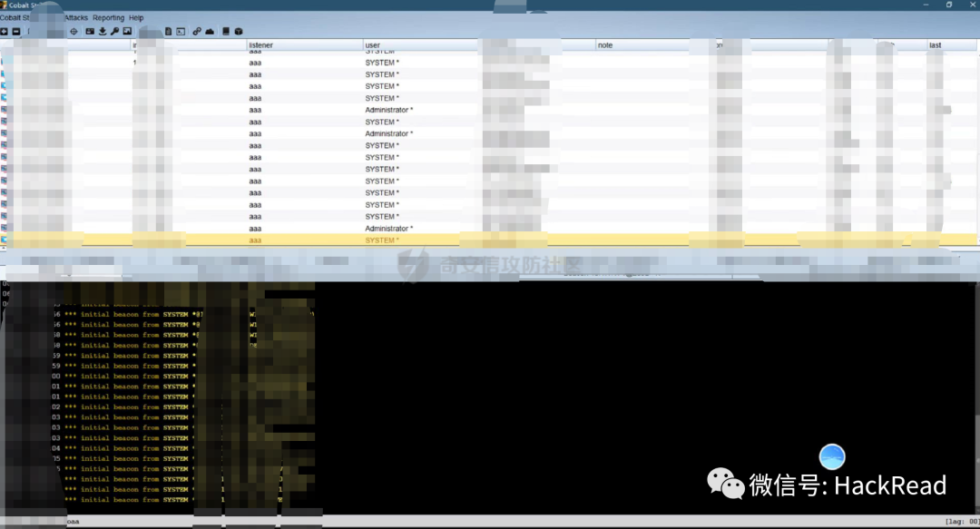The width and height of the screenshot is (980, 529).
Task: Open the About dialog with the cube icon
Action: click(238, 31)
